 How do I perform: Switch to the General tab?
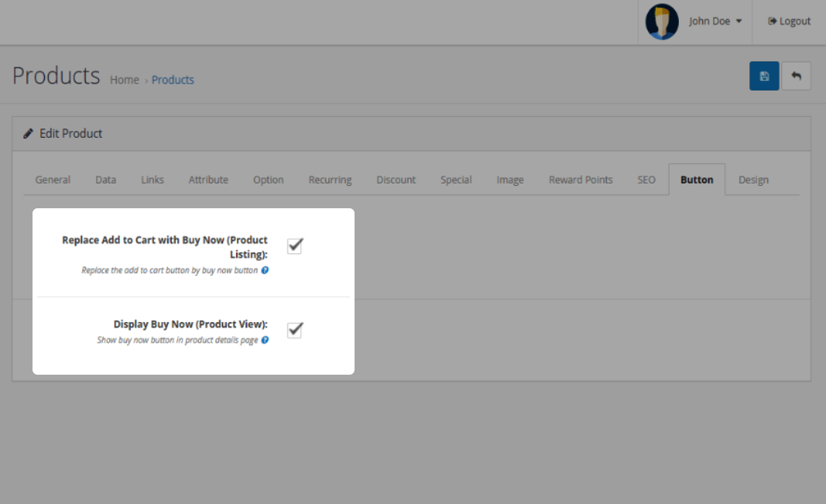tap(53, 180)
